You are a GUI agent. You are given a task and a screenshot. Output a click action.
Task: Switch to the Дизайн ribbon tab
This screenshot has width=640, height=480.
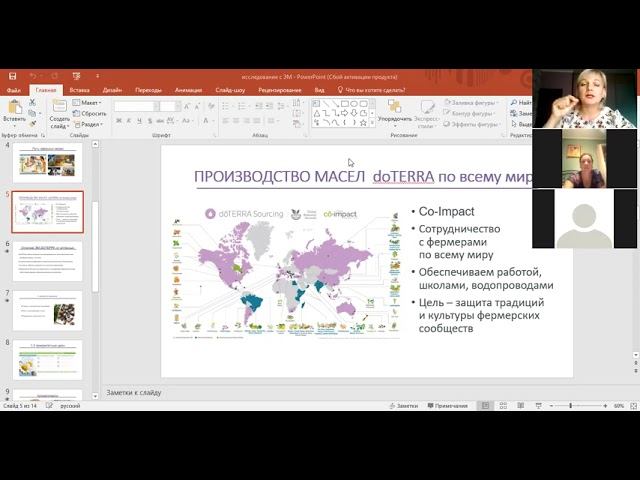pyautogui.click(x=112, y=90)
